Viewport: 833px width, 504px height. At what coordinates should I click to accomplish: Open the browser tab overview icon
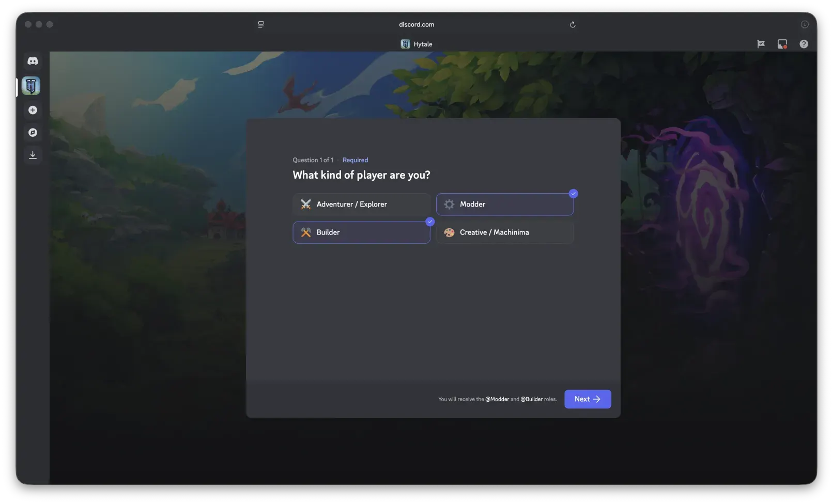261,25
